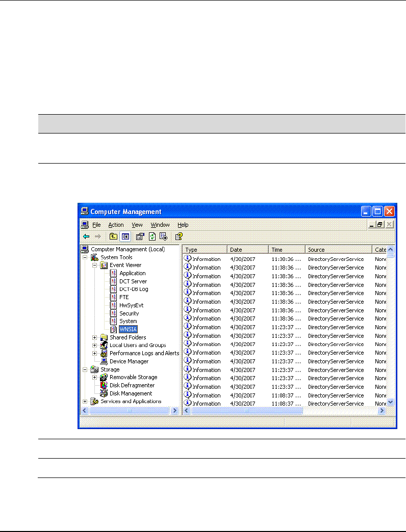Minimize the inner MDI child window

(372, 225)
